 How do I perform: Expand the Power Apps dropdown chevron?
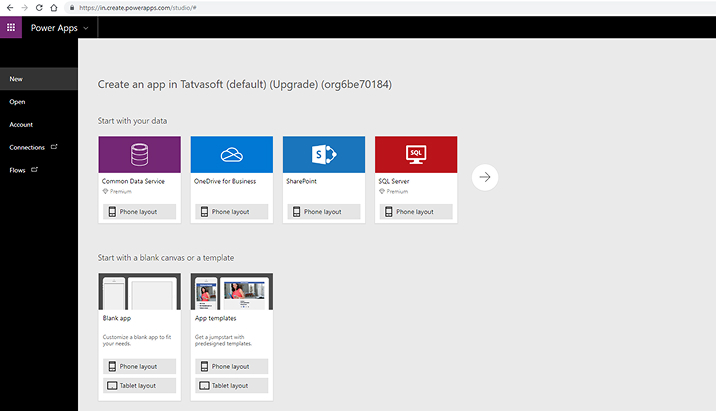[86, 28]
